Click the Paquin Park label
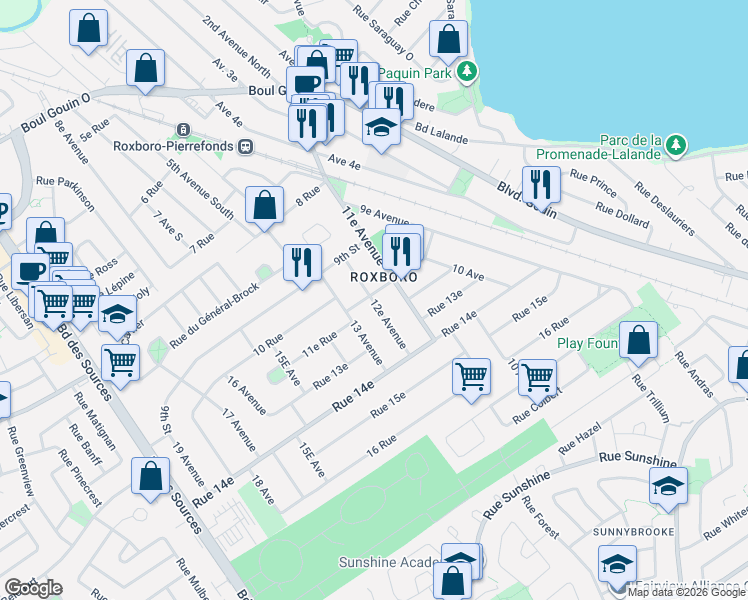This screenshot has width=748, height=600. click(x=415, y=73)
